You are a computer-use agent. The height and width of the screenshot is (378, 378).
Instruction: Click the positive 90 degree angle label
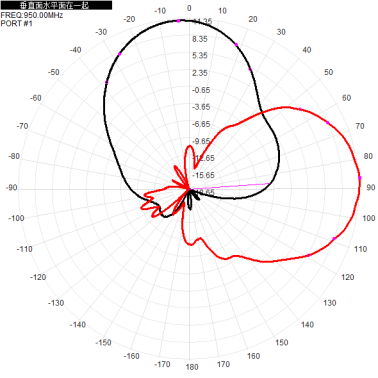[x=371, y=188]
